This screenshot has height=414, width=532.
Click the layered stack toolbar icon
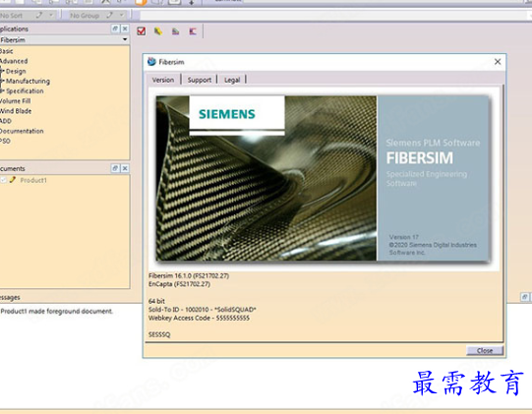tap(175, 31)
